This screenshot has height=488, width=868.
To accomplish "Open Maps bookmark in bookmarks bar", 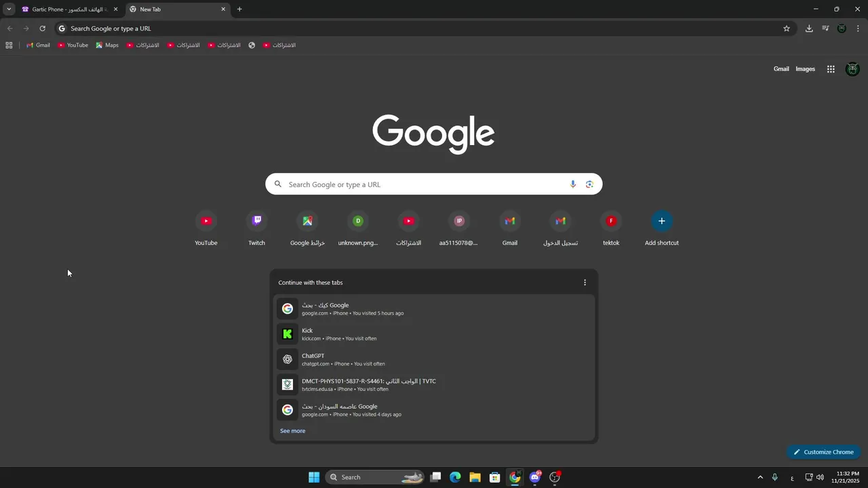I will 107,45.
